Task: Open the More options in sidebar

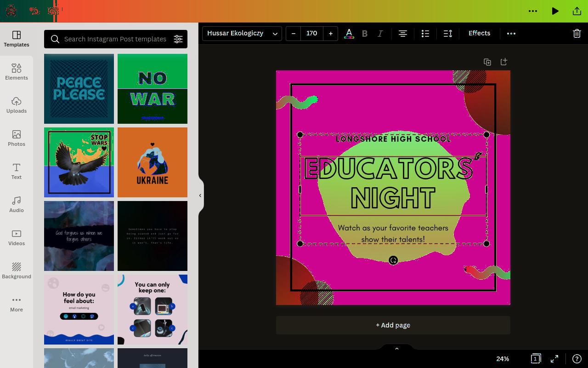Action: click(17, 304)
